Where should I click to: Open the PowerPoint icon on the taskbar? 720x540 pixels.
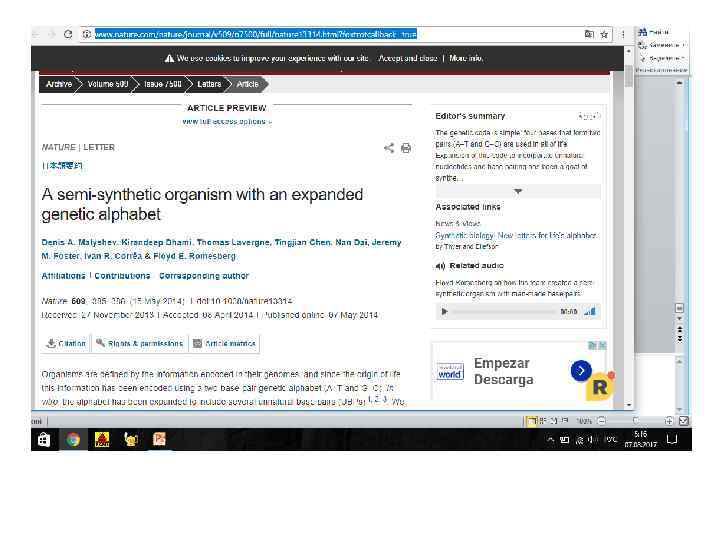click(x=159, y=439)
